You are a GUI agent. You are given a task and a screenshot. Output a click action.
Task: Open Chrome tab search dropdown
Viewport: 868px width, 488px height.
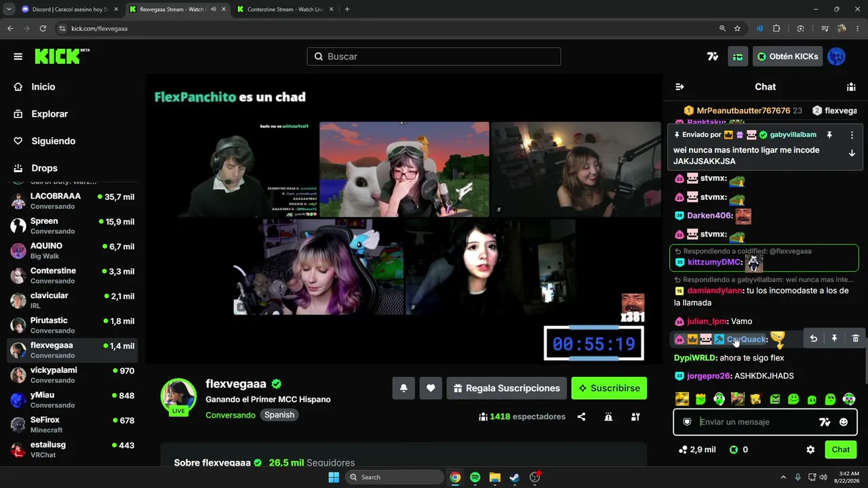(9, 9)
